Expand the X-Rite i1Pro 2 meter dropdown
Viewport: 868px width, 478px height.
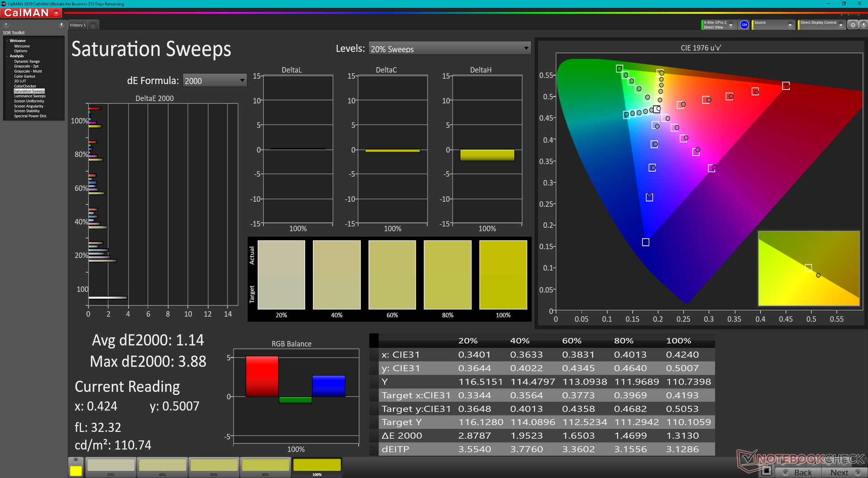pos(718,25)
